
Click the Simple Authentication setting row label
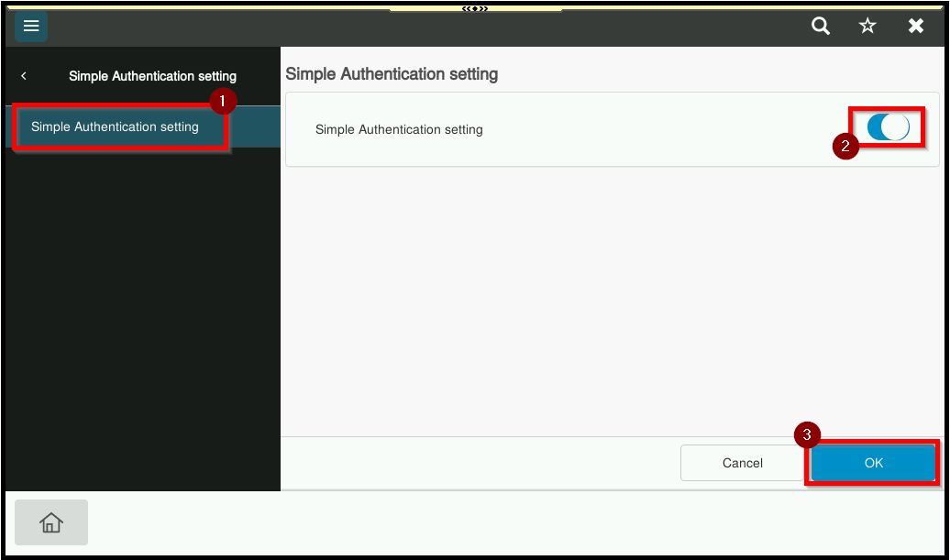399,130
